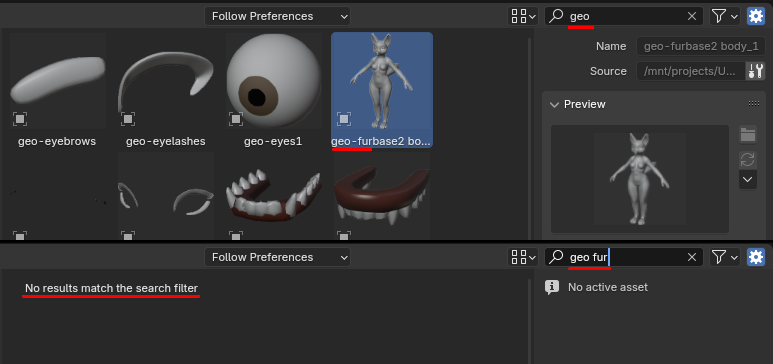This screenshot has height=364, width=773.
Task: Click the object type icon on geo-eyes1
Action: coord(236,119)
